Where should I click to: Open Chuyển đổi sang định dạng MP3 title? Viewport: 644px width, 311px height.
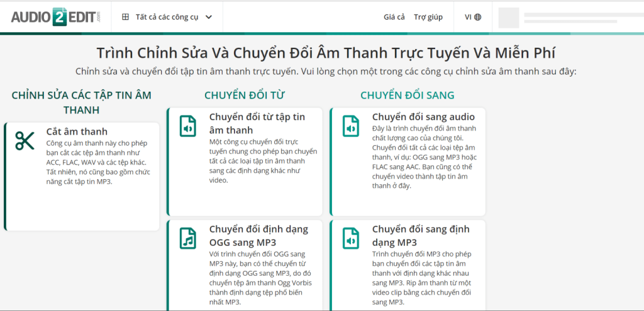(x=421, y=235)
